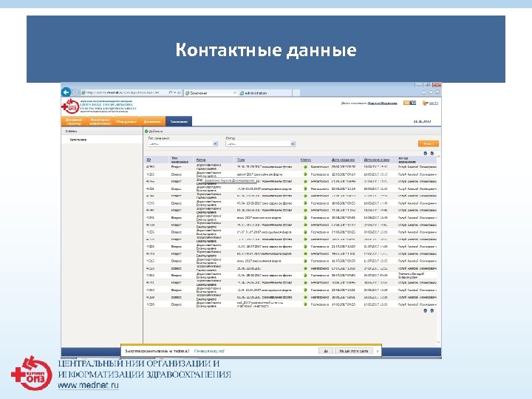The width and height of the screenshot is (532, 399).
Task: Click previous-page icon above the table
Action: pyautogui.click(x=425, y=154)
